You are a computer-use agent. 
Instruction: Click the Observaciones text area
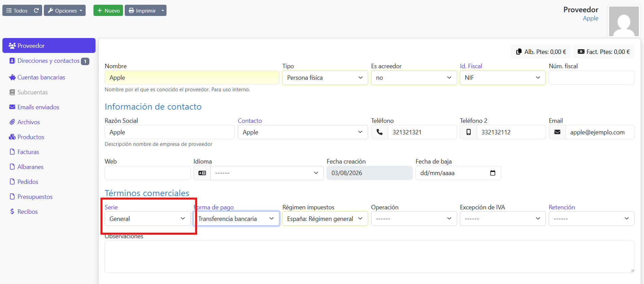(x=369, y=257)
